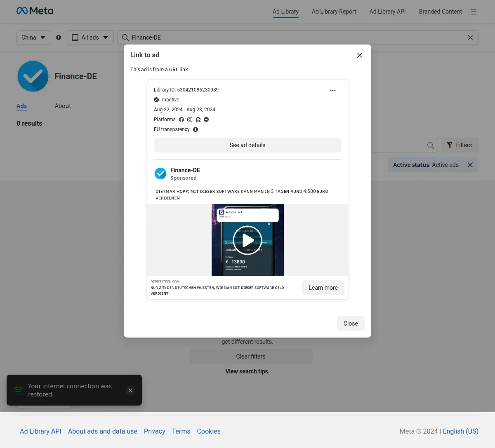Click the background keyword search icon
The height and width of the screenshot is (448, 495).
pyautogui.click(x=431, y=145)
